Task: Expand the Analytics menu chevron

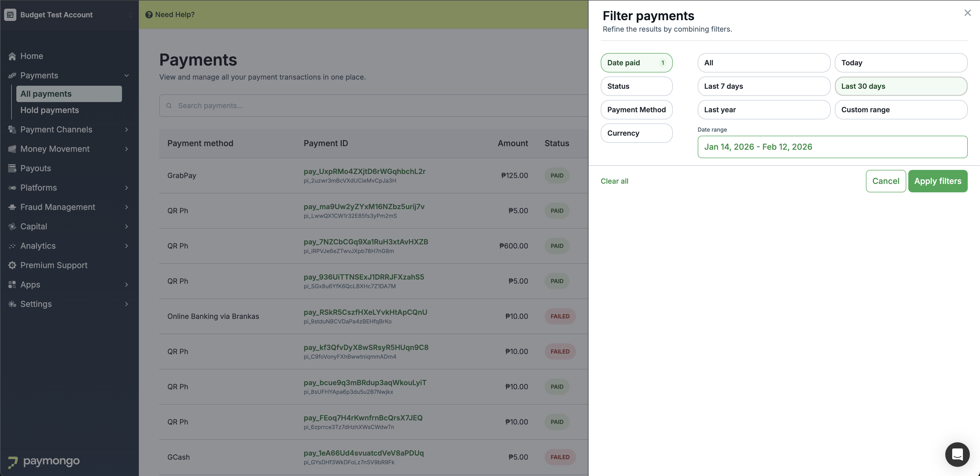Action: tap(127, 246)
